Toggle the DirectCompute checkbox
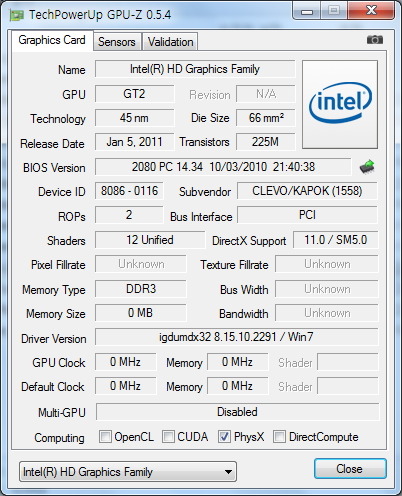Image resolution: width=402 pixels, height=496 pixels. click(279, 436)
